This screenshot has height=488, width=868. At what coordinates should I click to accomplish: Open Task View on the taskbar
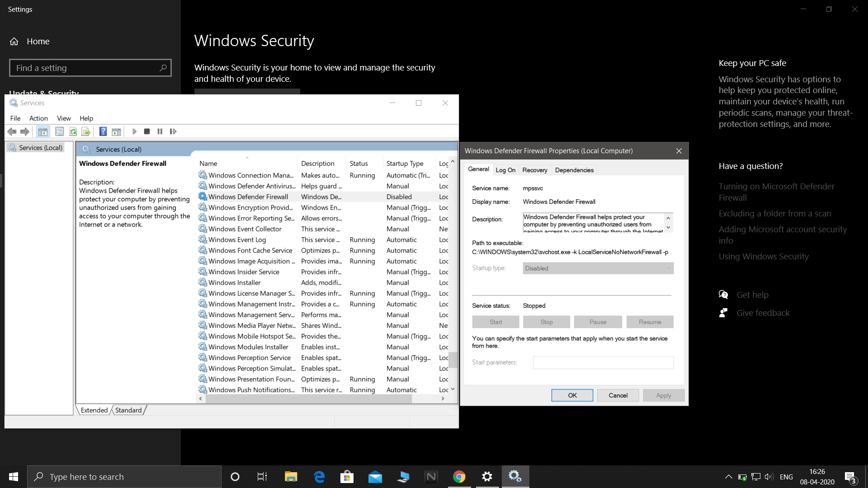click(262, 477)
